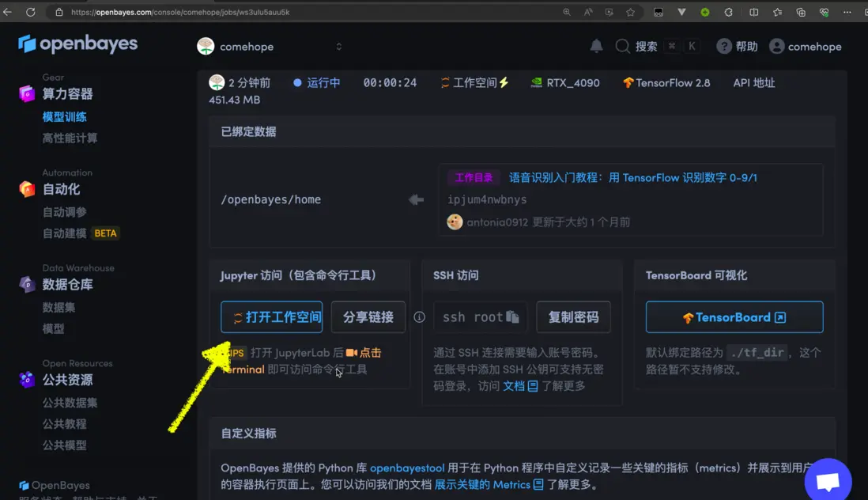
Task: Open the comehope account avatar menu
Action: [776, 47]
